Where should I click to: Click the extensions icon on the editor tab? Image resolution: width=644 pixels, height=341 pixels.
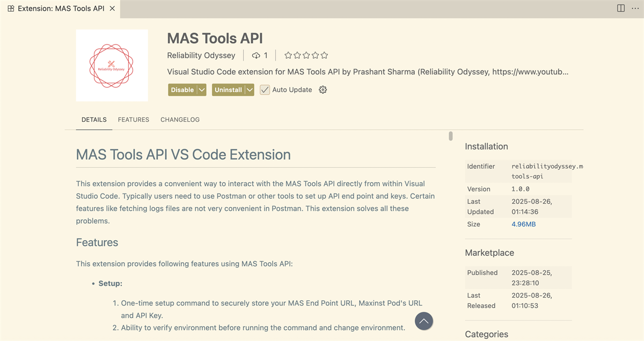point(10,8)
